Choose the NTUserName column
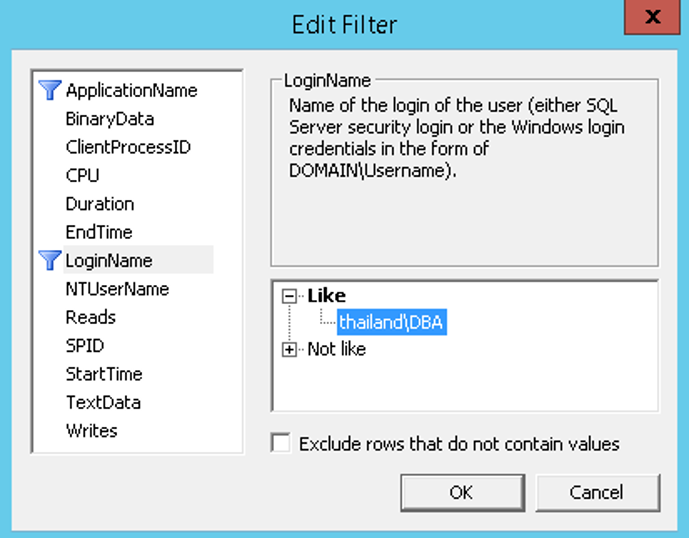 click(x=117, y=289)
